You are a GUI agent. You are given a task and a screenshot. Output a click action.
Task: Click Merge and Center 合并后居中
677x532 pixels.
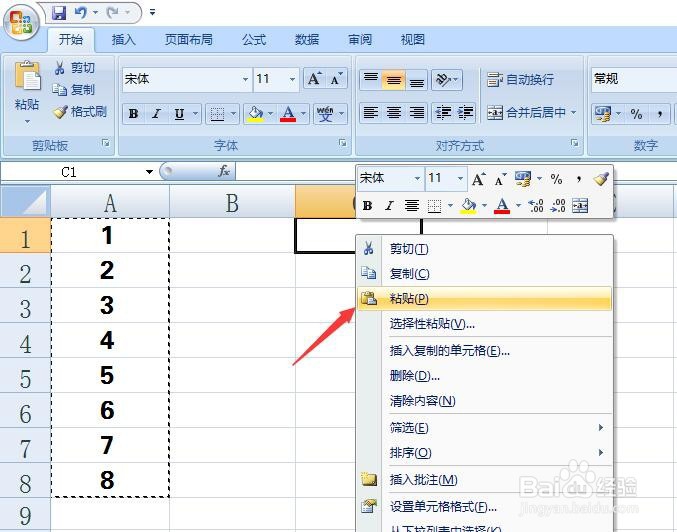pyautogui.click(x=526, y=113)
